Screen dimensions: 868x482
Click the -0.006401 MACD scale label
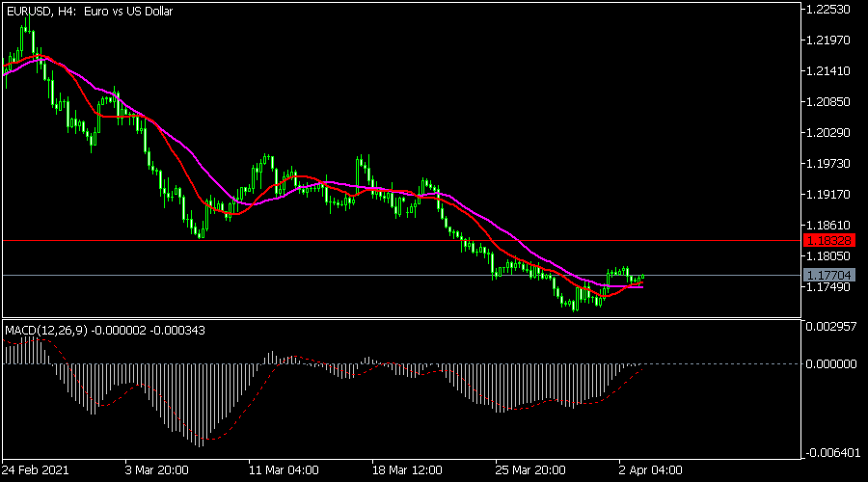click(x=830, y=452)
